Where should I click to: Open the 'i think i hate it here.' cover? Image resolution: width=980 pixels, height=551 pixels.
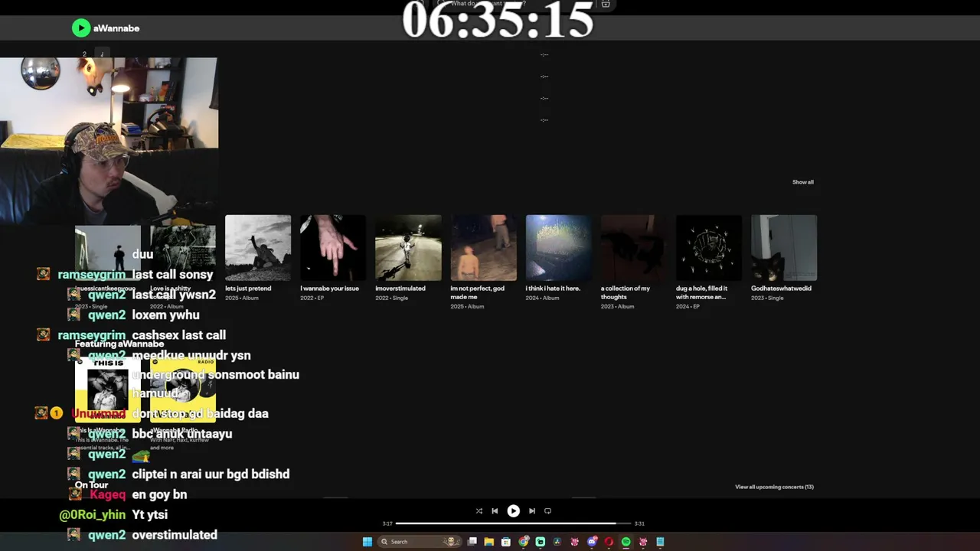[558, 248]
